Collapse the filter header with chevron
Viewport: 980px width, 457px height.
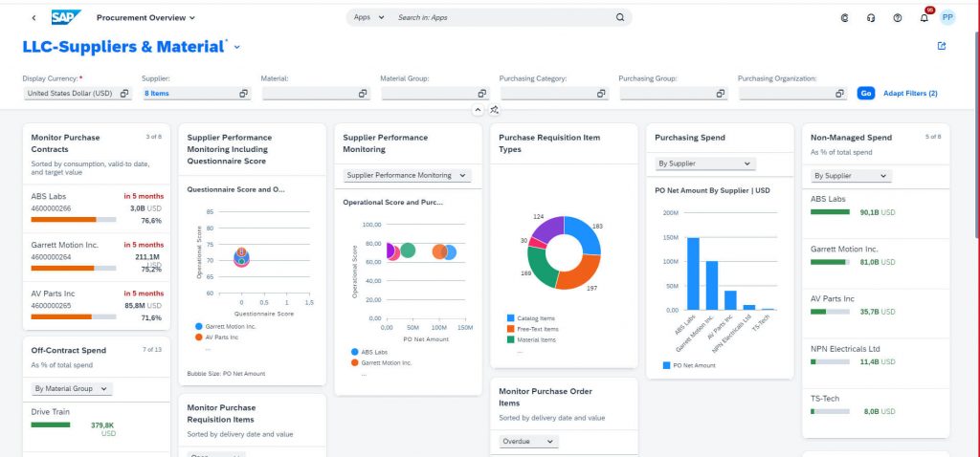coord(479,110)
